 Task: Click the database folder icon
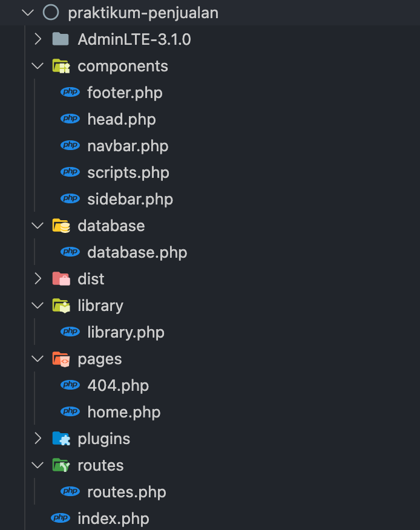click(x=61, y=226)
